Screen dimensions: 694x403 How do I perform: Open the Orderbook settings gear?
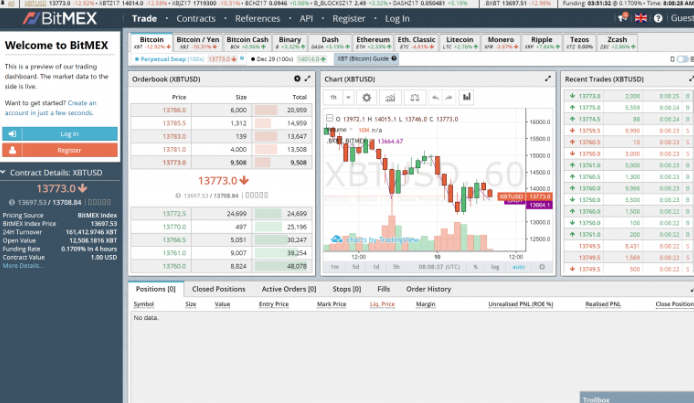point(297,79)
